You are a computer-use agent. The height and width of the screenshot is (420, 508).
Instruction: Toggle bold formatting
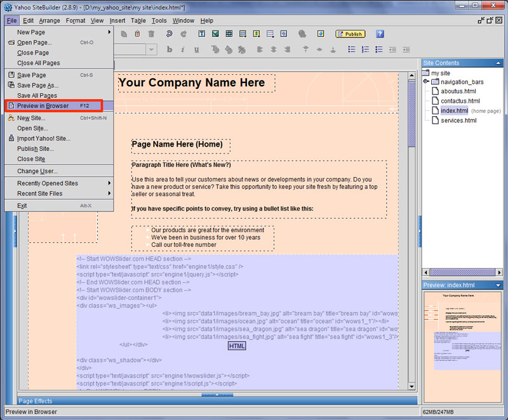[169, 49]
